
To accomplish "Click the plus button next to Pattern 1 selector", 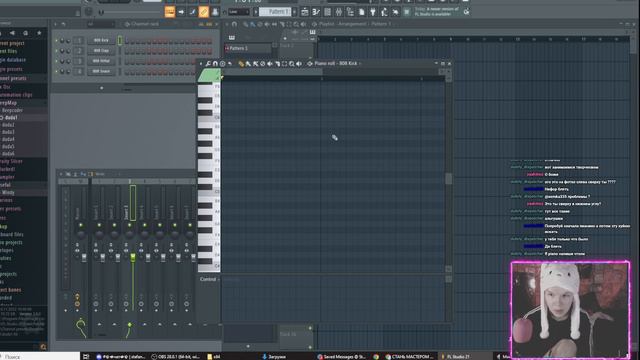I will pyautogui.click(x=295, y=12).
